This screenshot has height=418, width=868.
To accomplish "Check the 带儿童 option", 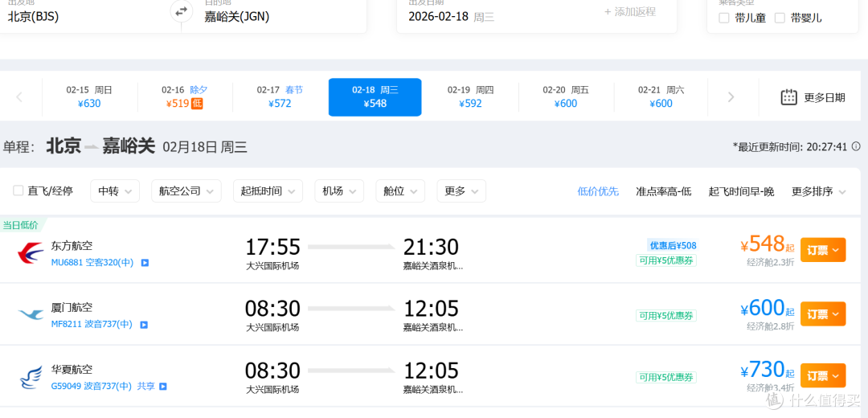I will [723, 18].
